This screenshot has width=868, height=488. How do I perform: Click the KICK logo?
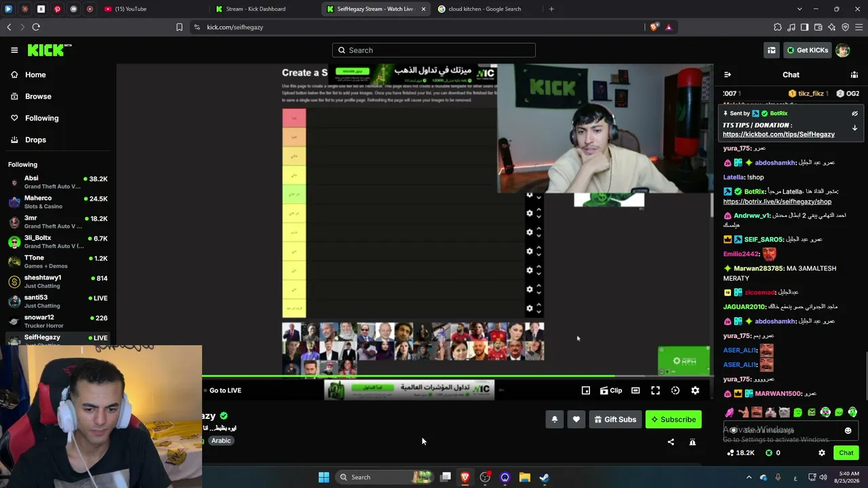pos(50,50)
